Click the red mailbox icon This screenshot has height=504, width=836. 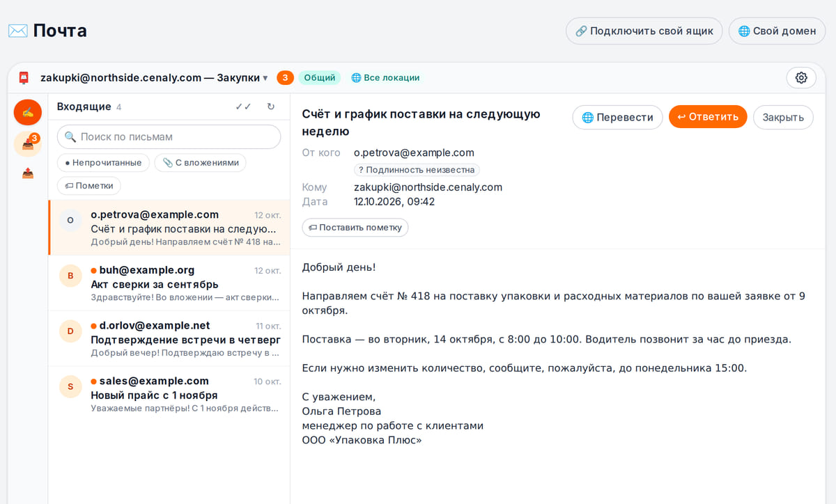coord(24,78)
